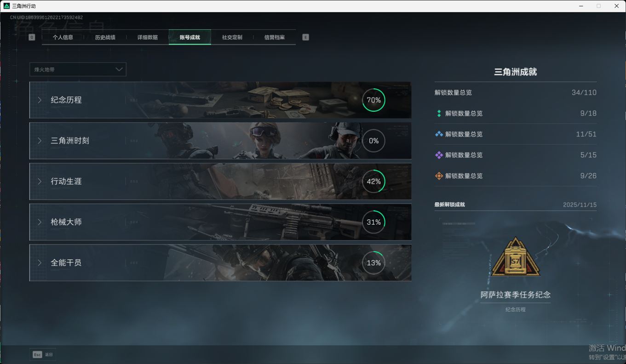Viewport: 626px width, 364px height.
Task: Switch to the 个人信息 tab
Action: coord(63,37)
